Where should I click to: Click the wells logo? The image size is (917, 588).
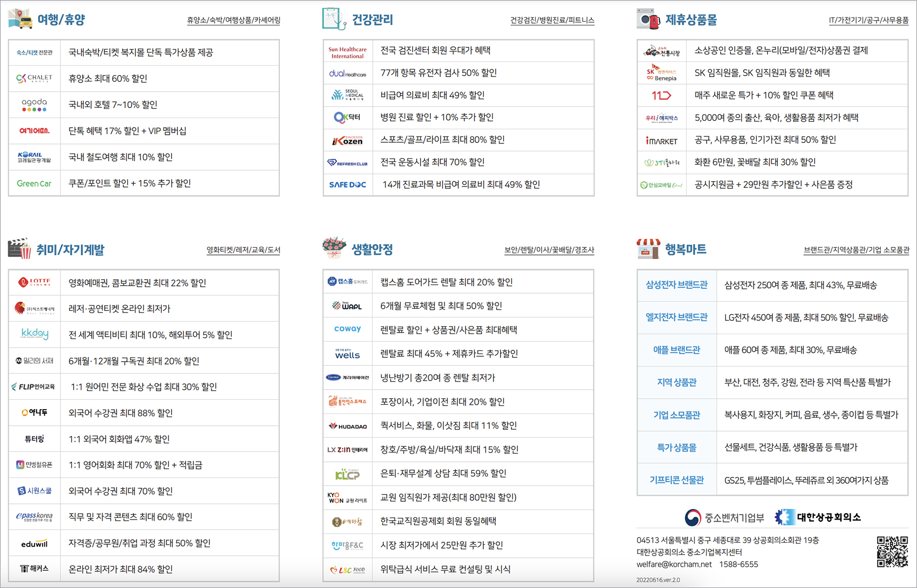pos(347,354)
